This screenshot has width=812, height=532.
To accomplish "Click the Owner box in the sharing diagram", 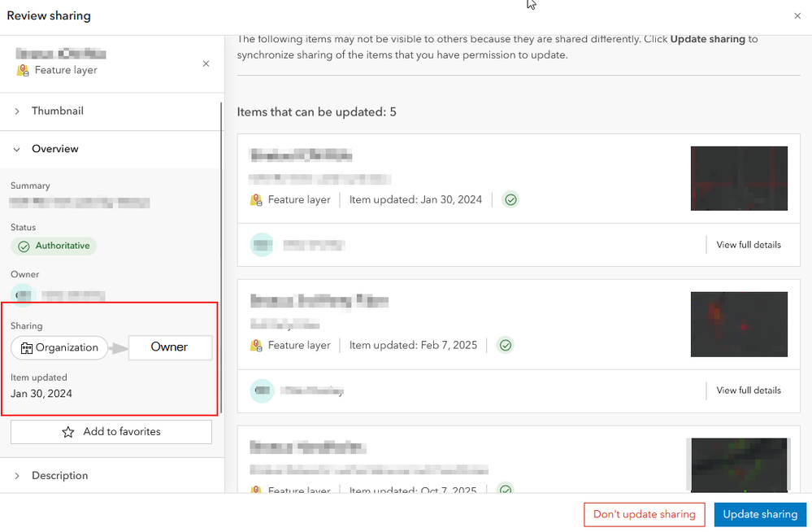I will [170, 347].
